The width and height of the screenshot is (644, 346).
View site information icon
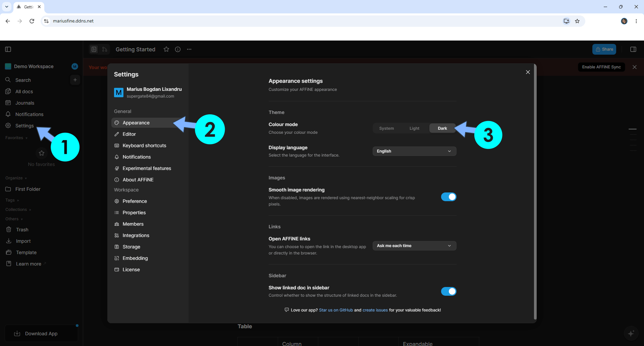[x=46, y=21]
